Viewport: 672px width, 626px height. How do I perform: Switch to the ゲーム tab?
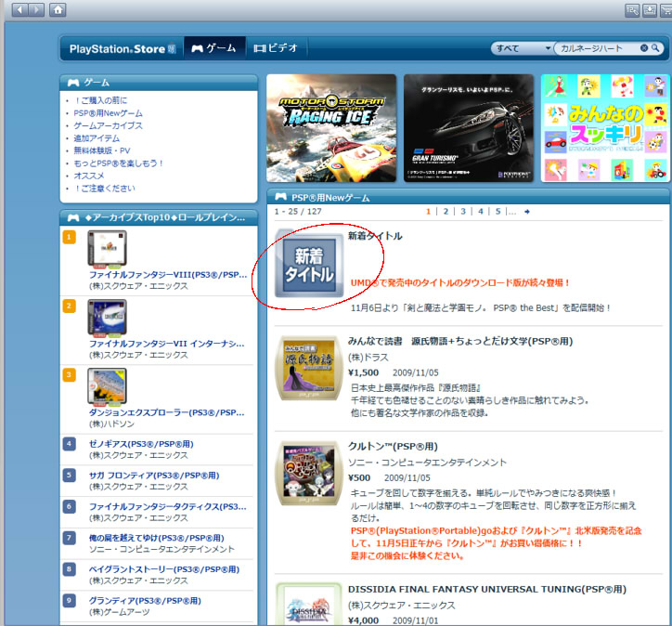click(x=214, y=48)
